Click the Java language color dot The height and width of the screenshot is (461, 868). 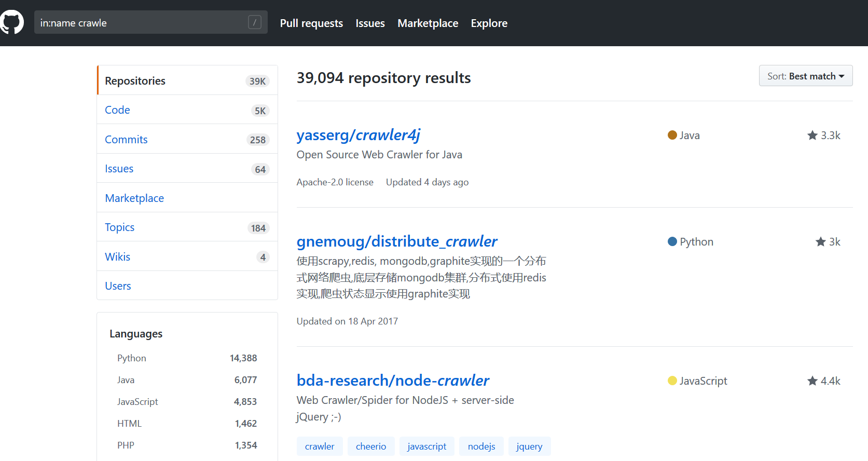(x=672, y=135)
